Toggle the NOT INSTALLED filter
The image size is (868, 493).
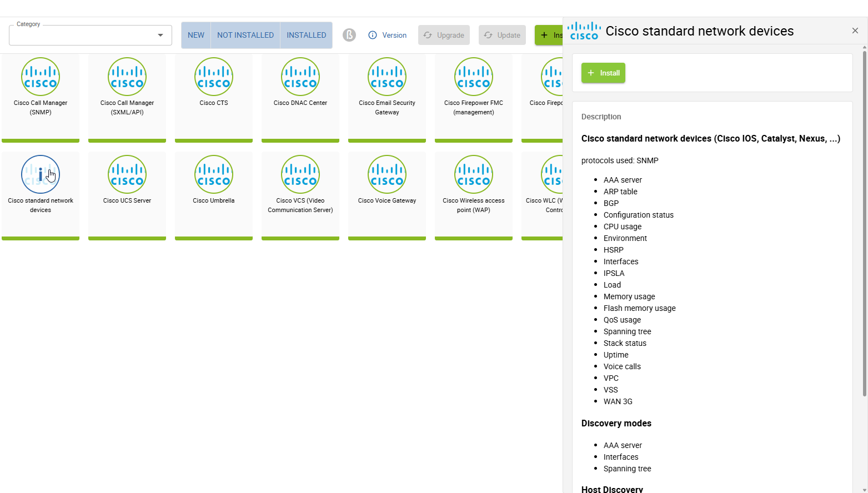245,35
